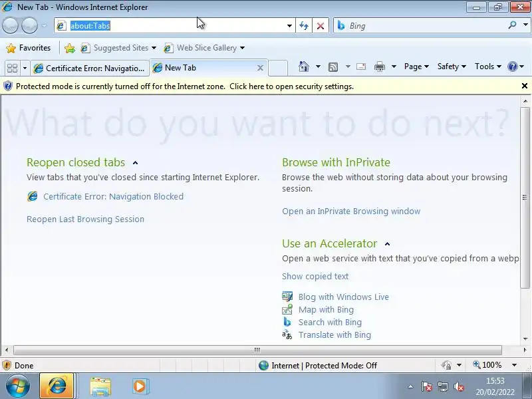Click the status bar privacy lock icon
The height and width of the screenshot is (399, 532).
pos(446,365)
